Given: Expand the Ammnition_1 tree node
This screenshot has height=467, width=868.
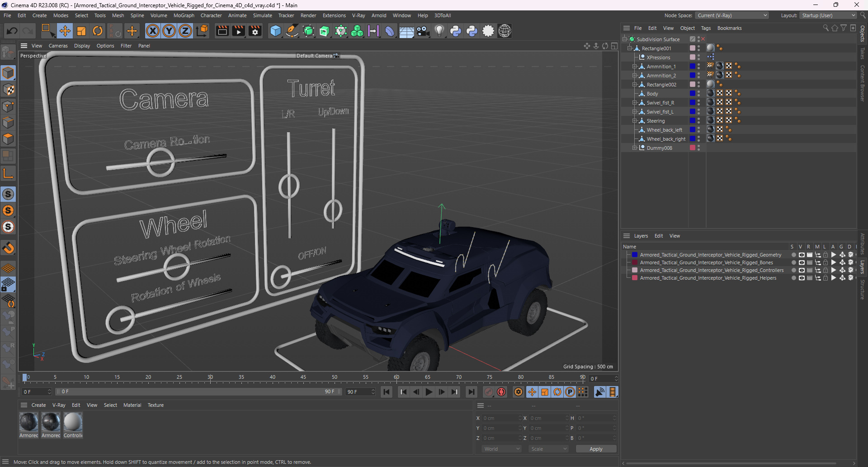Looking at the screenshot, I should (634, 67).
